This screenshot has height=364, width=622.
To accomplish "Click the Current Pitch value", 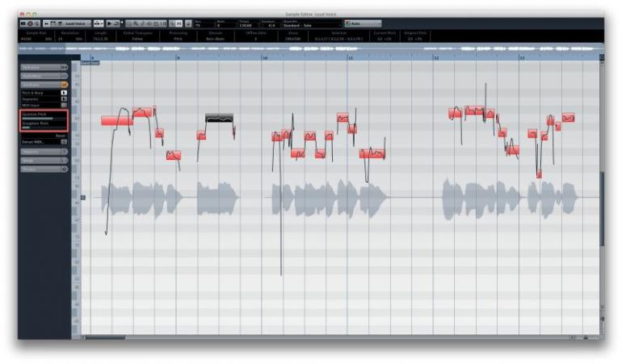I will (x=385, y=39).
